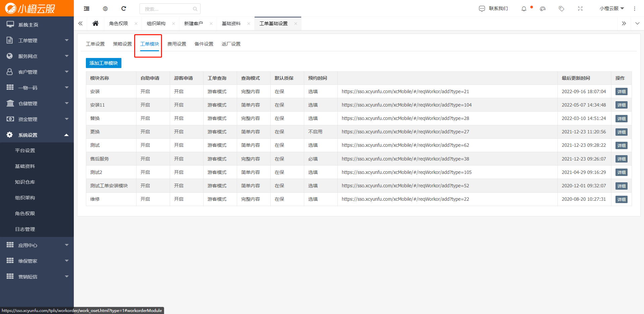
Task: Expand the 客户管理 sidebar arrow
Action: (66, 72)
